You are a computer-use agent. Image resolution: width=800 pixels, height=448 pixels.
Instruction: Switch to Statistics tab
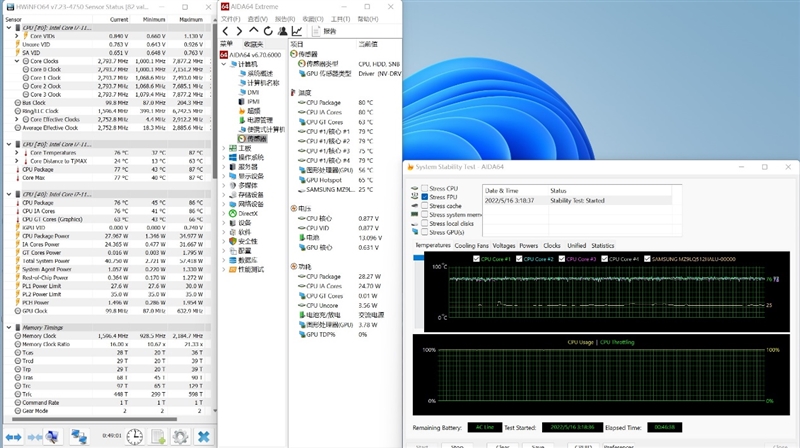[x=603, y=245]
